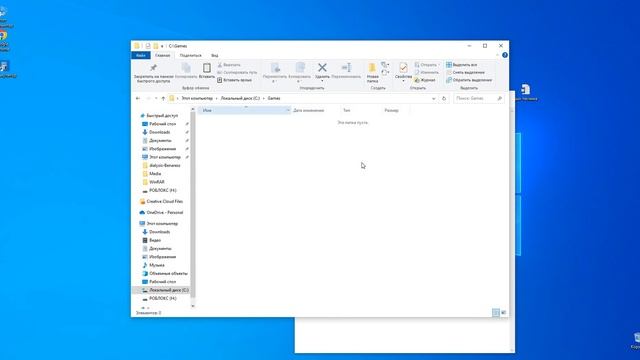Viewport: 640px width, 360px height.
Task: Click Вставить ярлык in the ribbon
Action: 234,80
